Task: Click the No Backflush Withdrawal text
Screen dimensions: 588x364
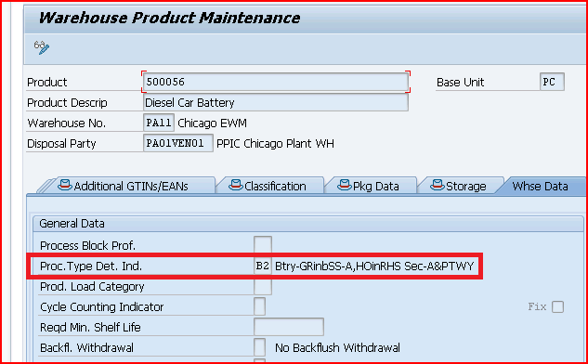Action: pyautogui.click(x=337, y=348)
